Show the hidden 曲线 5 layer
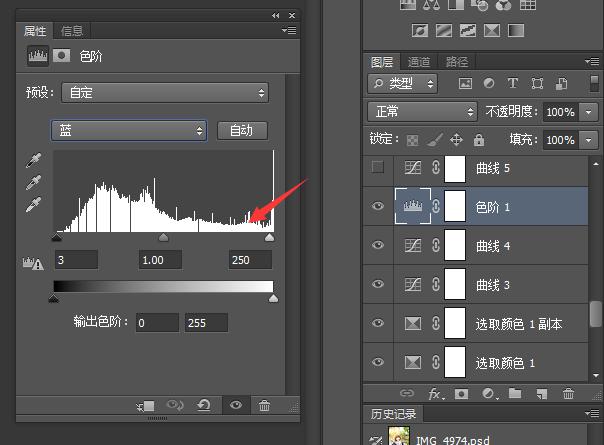Image resolution: width=604 pixels, height=445 pixels. point(378,168)
